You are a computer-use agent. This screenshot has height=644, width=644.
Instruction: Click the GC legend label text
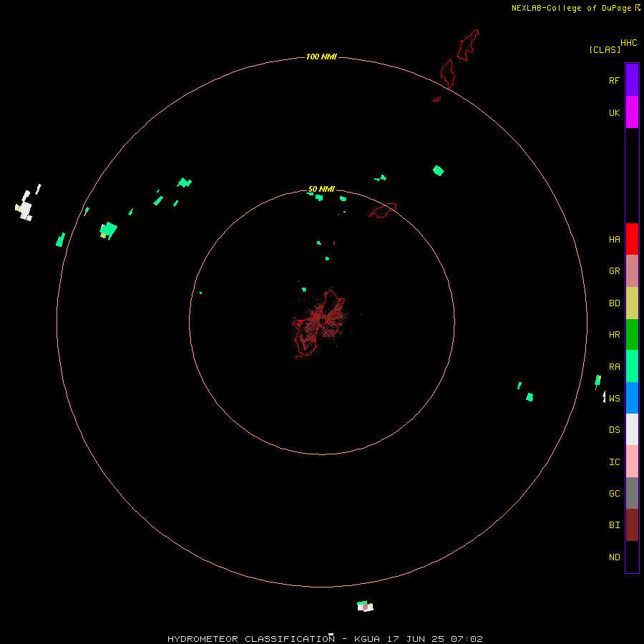tap(615, 494)
